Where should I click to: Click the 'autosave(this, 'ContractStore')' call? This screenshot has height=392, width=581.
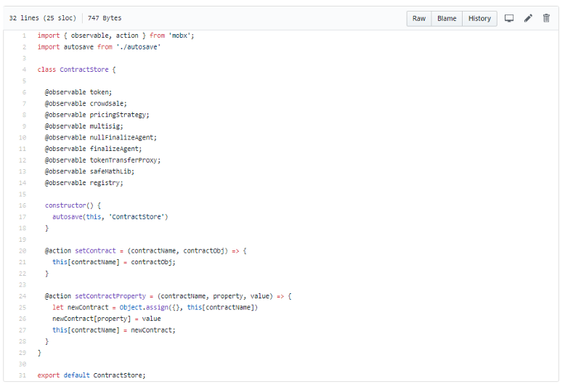[x=110, y=217]
